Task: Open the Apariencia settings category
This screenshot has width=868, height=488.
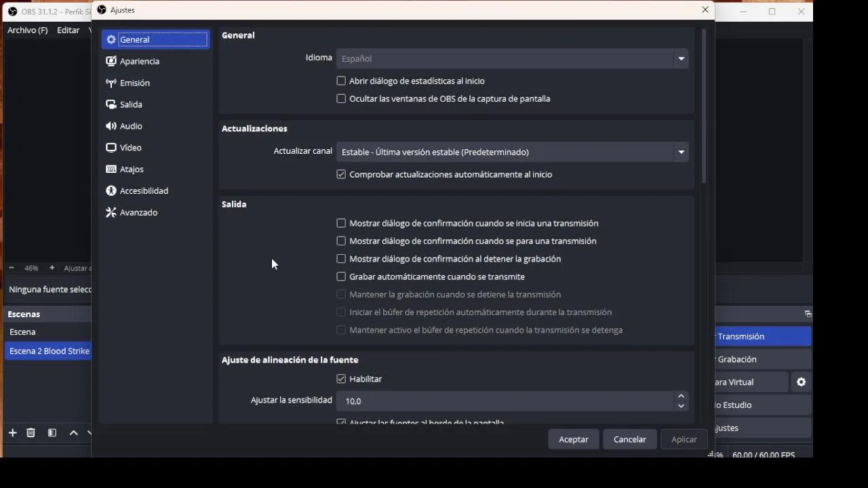Action: (x=155, y=61)
